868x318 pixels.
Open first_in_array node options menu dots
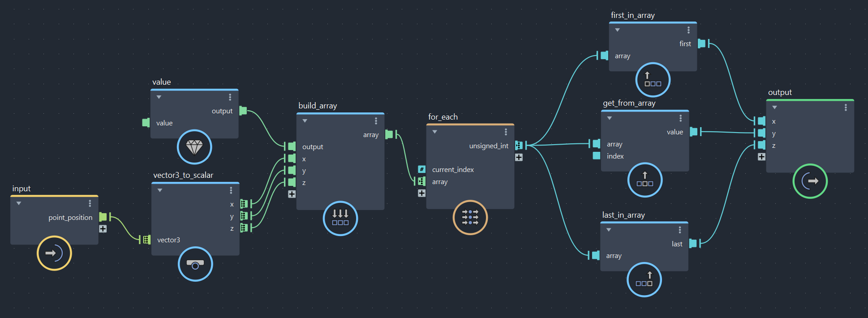click(x=689, y=30)
